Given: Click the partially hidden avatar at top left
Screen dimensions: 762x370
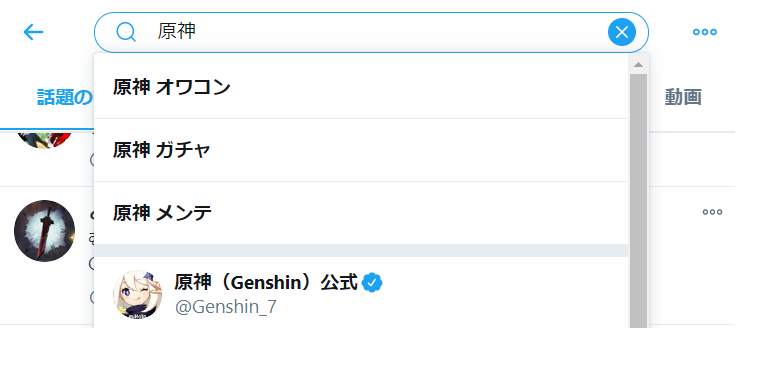Looking at the screenshot, I should pyautogui.click(x=44, y=139).
